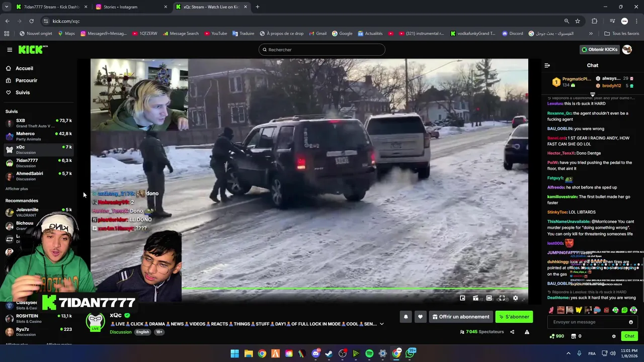Viewport: 644px width, 362px height.
Task: Open the emoji picker in message box
Action: 631,322
